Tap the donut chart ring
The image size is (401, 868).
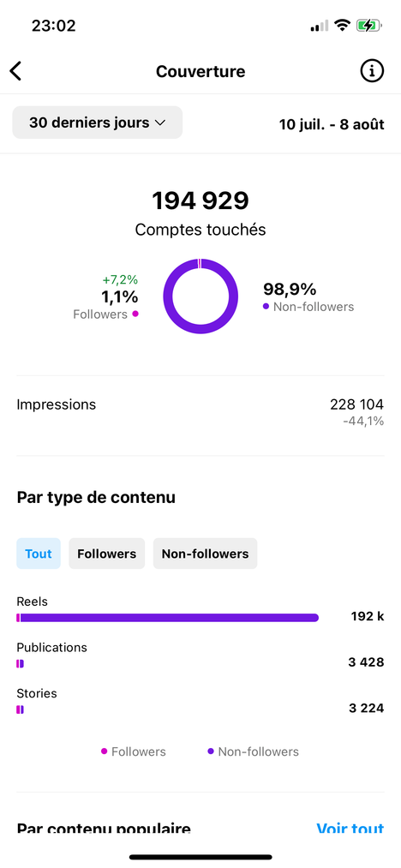pos(200,296)
